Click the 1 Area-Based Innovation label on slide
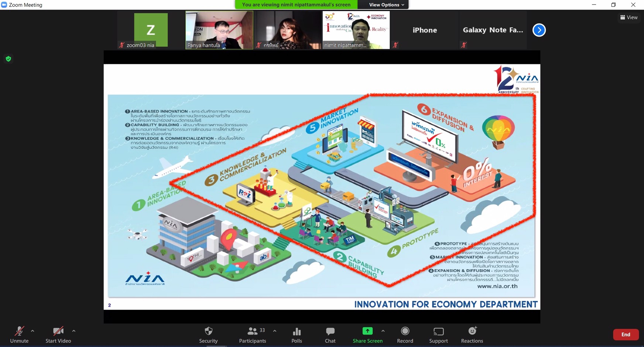Image resolution: width=644 pixels, height=347 pixels. (x=159, y=196)
